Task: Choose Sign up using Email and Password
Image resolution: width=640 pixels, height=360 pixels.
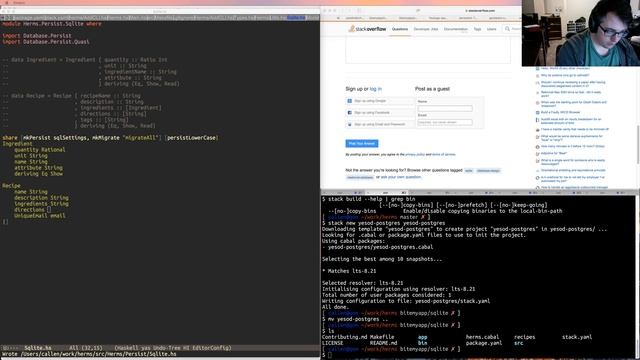Action: click(380, 124)
